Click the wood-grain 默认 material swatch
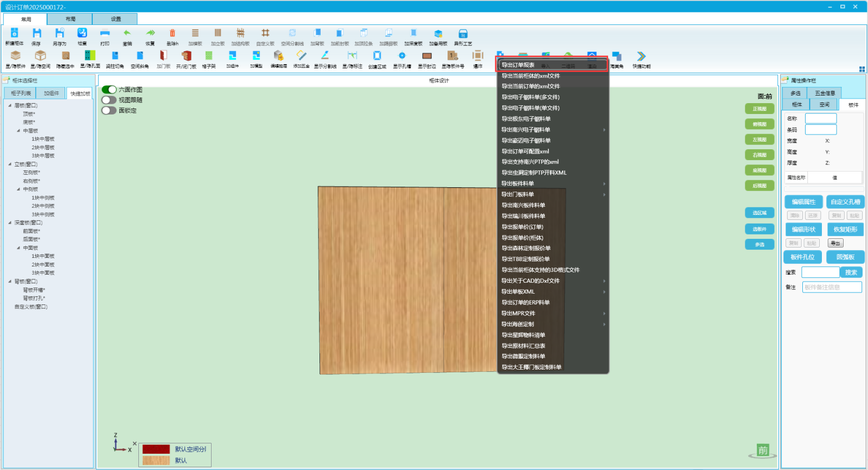This screenshot has height=470, width=868. (156, 460)
